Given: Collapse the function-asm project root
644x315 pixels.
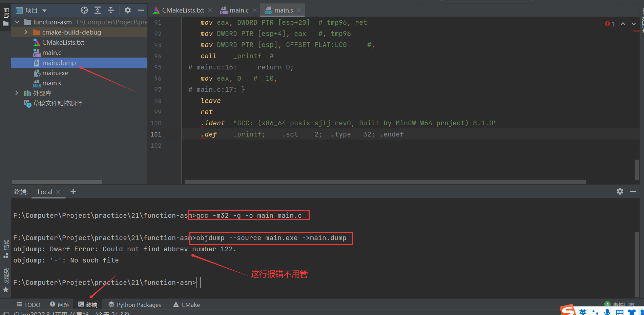Looking at the screenshot, I should tap(17, 22).
